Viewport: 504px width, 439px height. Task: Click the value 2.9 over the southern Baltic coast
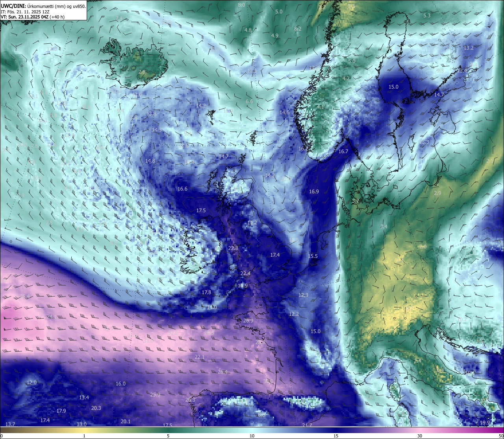[x=437, y=193]
